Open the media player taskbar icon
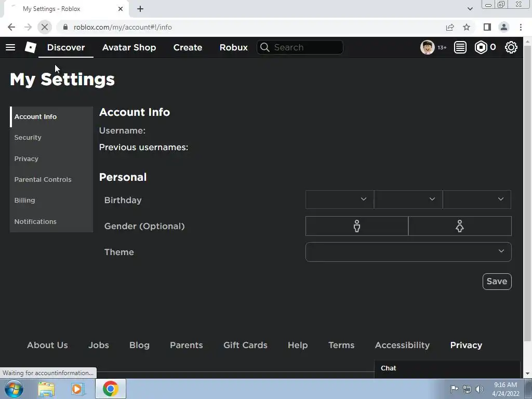Image resolution: width=532 pixels, height=399 pixels. point(77,389)
